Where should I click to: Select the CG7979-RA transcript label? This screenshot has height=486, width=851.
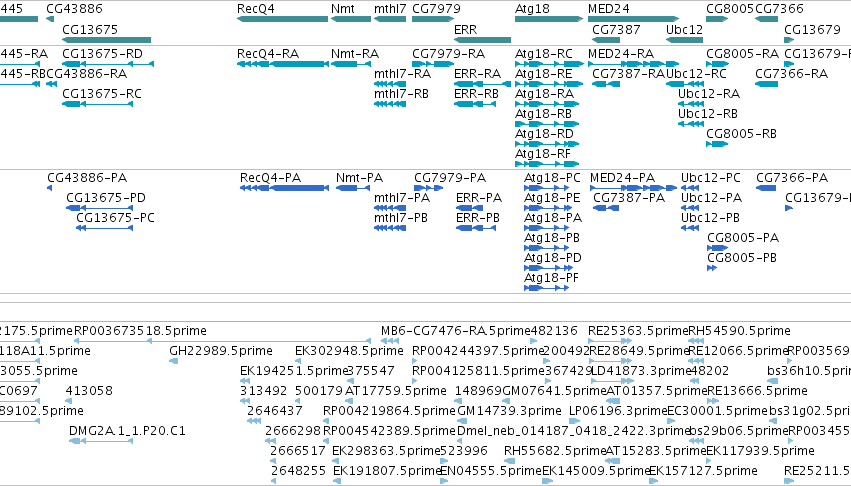[448, 54]
